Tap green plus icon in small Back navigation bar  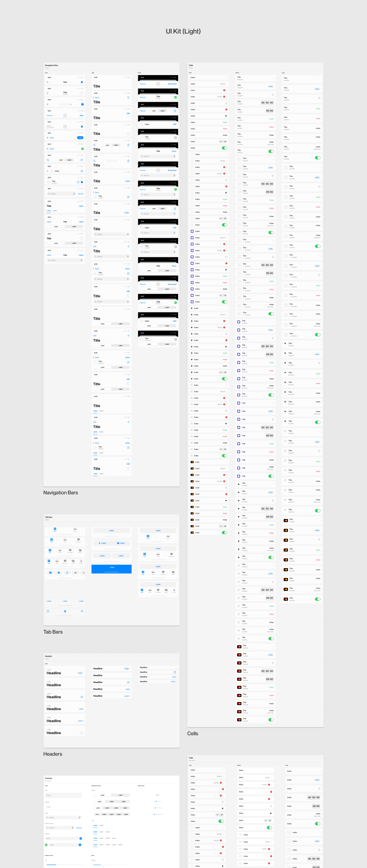point(82,149)
